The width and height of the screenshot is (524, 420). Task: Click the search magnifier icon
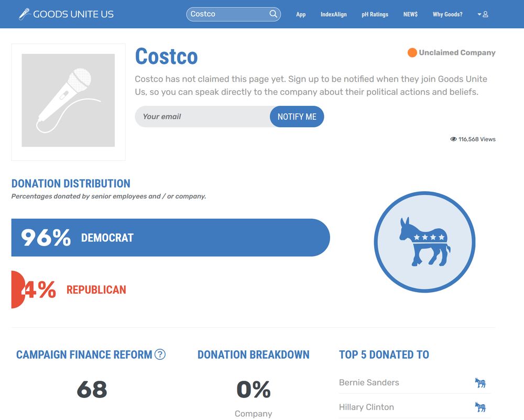[273, 14]
